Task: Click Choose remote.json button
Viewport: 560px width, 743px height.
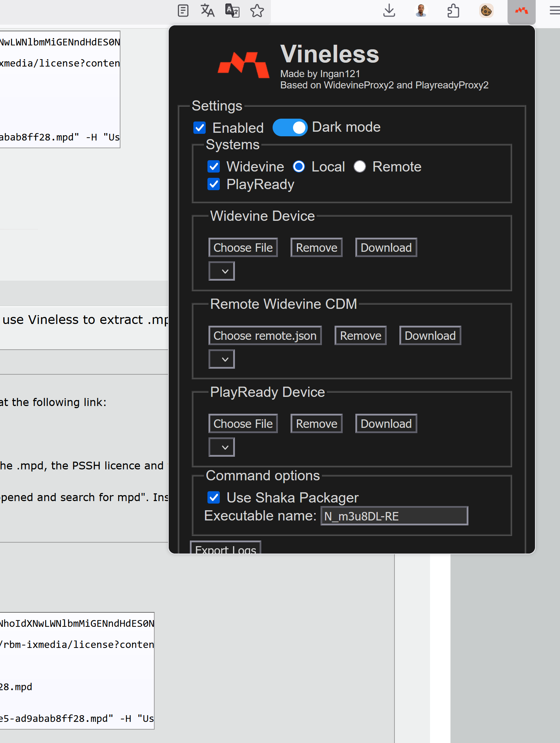Action: pos(265,336)
